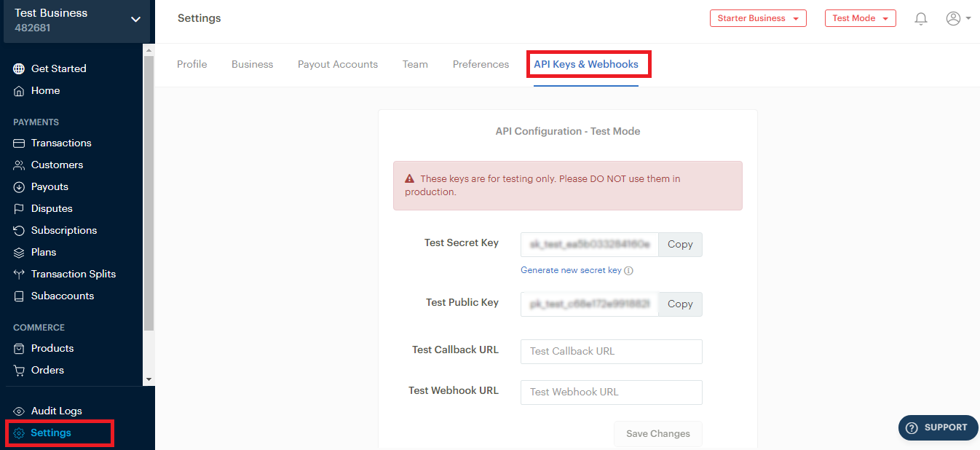Expand the Test Business account switcher
Viewport: 980px width, 450px height.
pos(135,20)
